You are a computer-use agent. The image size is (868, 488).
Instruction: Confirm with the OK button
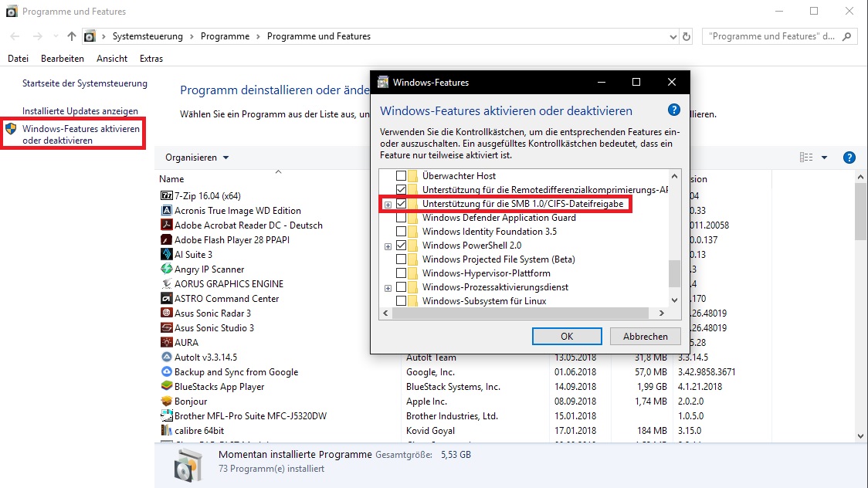tap(567, 336)
